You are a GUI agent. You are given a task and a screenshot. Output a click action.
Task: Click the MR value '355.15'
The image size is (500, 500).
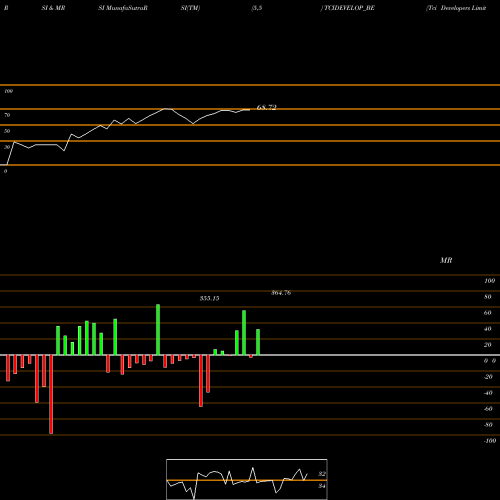(209, 298)
